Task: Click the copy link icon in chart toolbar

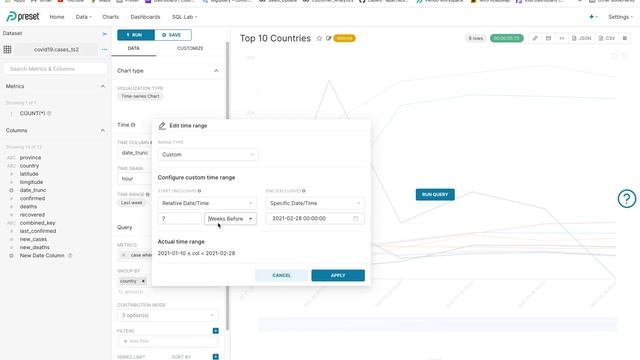Action: click(x=535, y=38)
